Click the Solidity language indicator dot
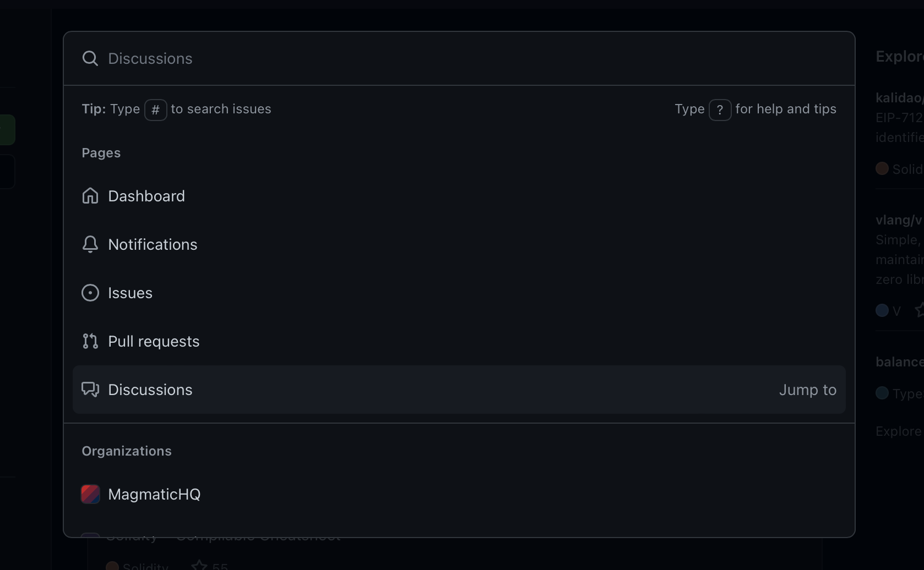The width and height of the screenshot is (924, 570). [881, 168]
